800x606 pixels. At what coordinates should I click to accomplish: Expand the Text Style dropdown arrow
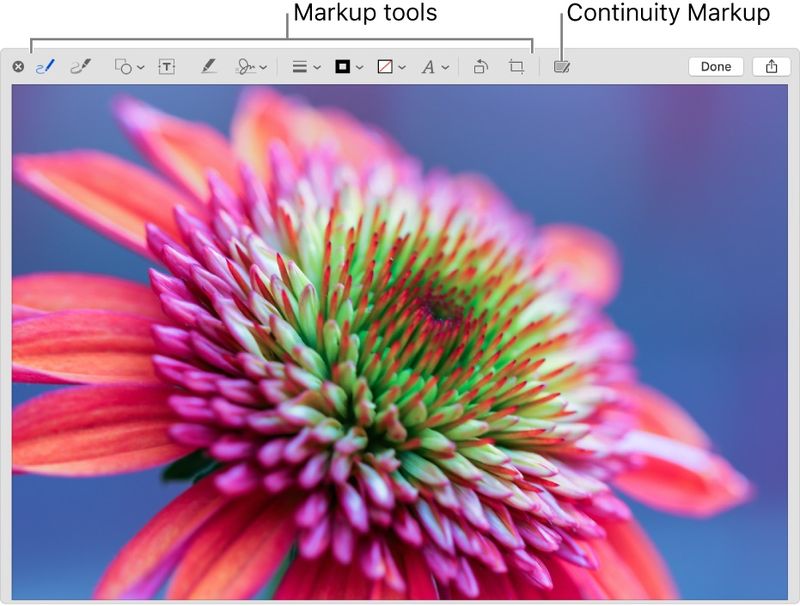pos(445,67)
